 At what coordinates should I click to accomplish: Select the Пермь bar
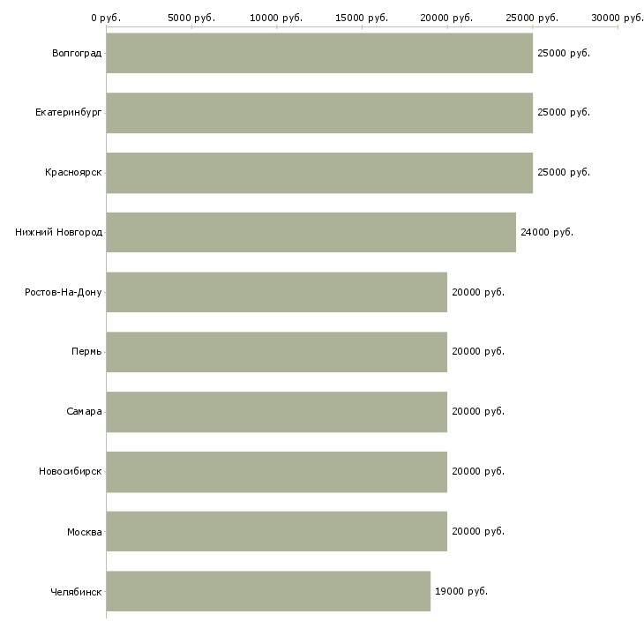[x=277, y=352]
